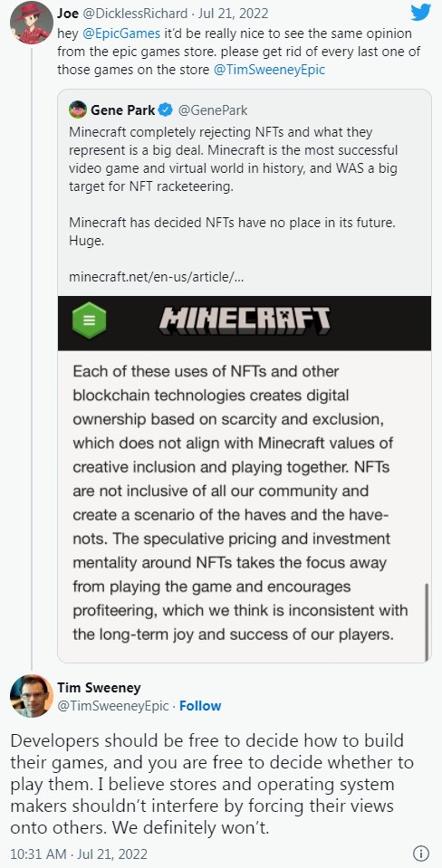Viewport: 442px width, 868px height.
Task: Open the @TimSweeneyEpic mention in Joe's tweet
Action: pos(269,70)
